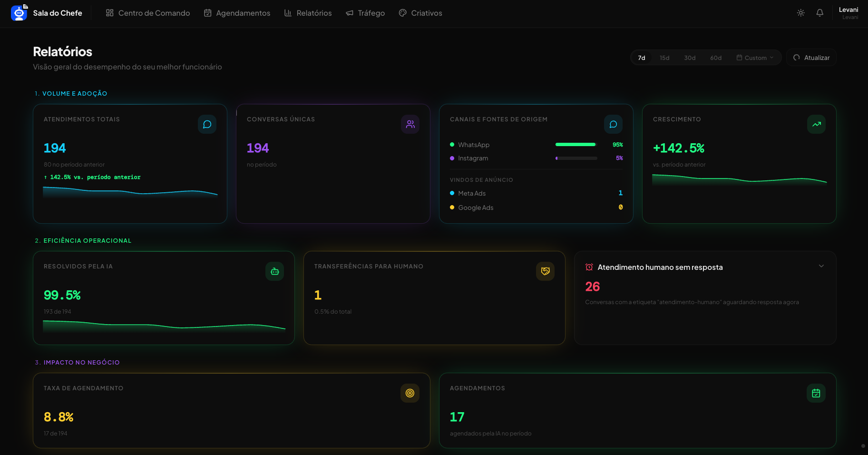Open the Agendamentos menu item
The image size is (868, 455).
237,13
